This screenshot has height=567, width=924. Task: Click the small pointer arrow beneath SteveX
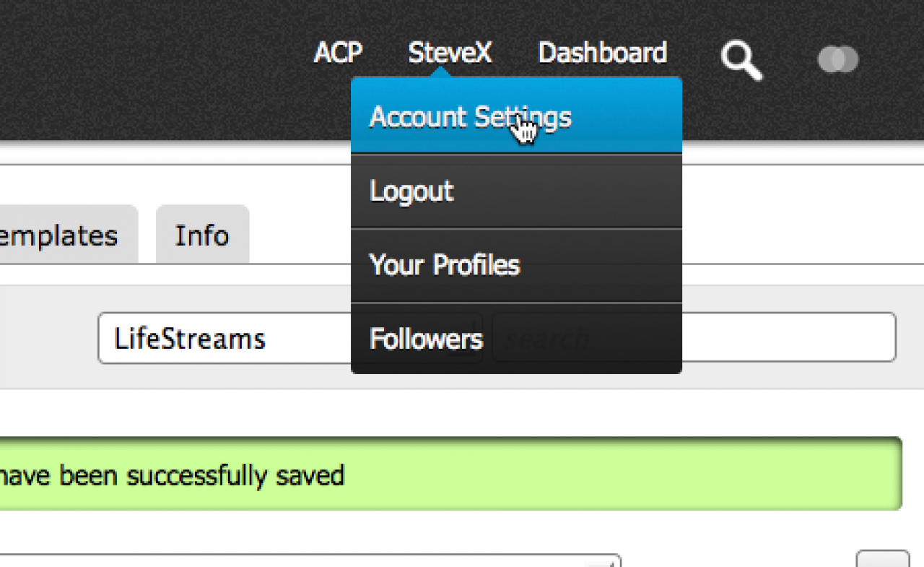coord(445,72)
